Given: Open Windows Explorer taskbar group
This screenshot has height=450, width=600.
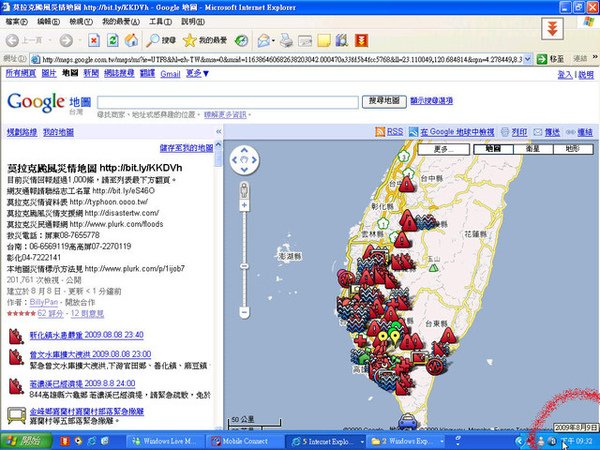Looking at the screenshot, I should point(406,441).
